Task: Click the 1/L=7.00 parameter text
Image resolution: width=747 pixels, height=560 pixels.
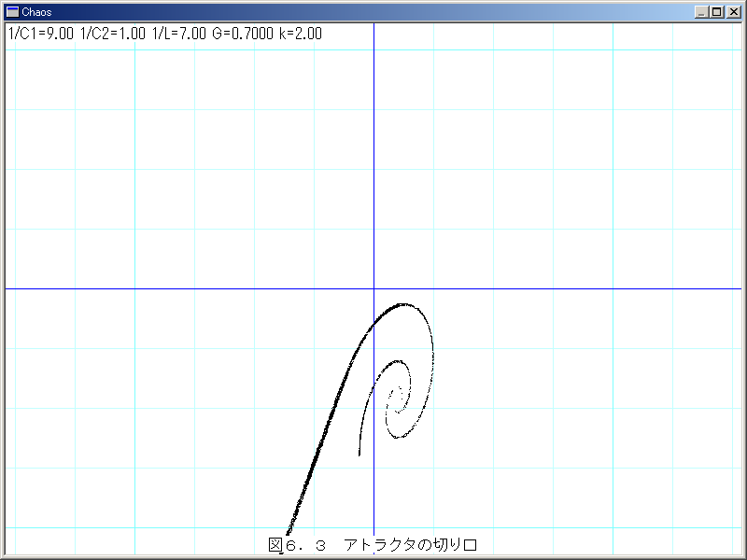Action: pyautogui.click(x=179, y=34)
